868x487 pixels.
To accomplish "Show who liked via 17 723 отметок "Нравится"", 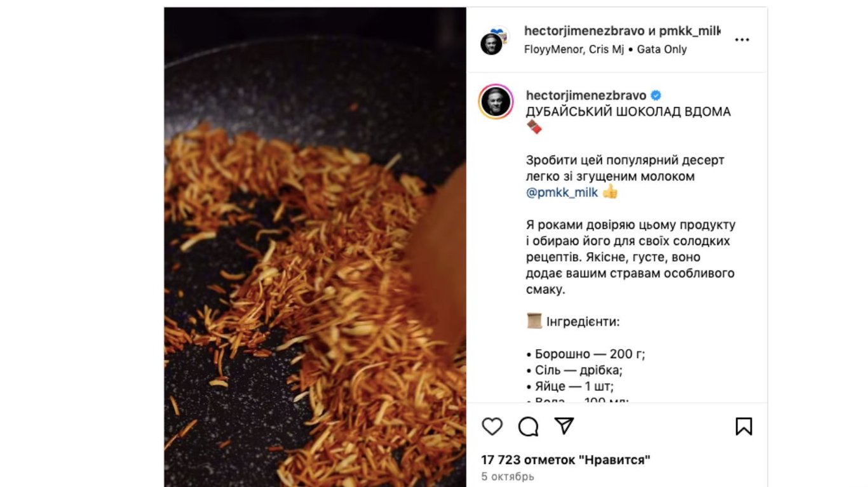I will pyautogui.click(x=566, y=460).
